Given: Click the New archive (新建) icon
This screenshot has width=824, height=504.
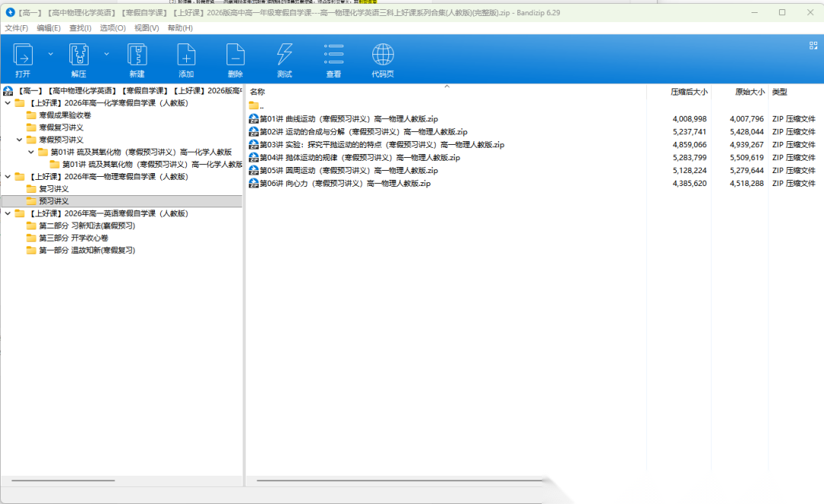Looking at the screenshot, I should [x=137, y=55].
